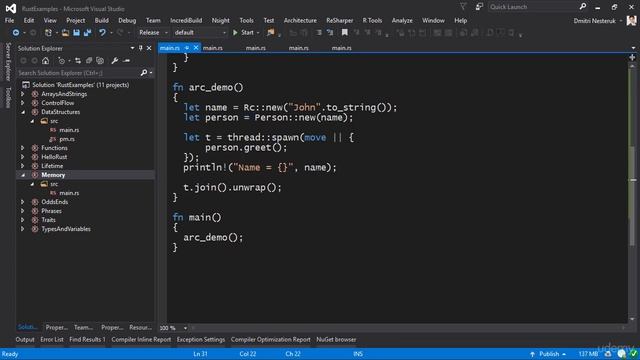Click the user avatar picture
Image resolution: width=640 pixels, height=360 pixels.
point(631,20)
